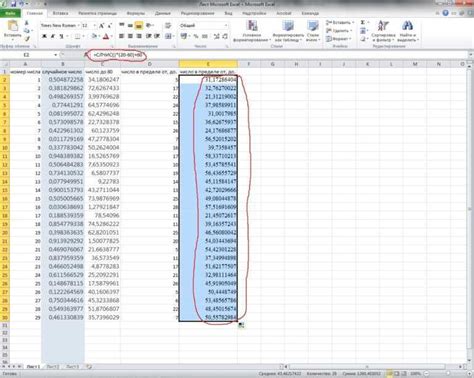Expand the Name Box dropdown arrow

tap(55, 55)
